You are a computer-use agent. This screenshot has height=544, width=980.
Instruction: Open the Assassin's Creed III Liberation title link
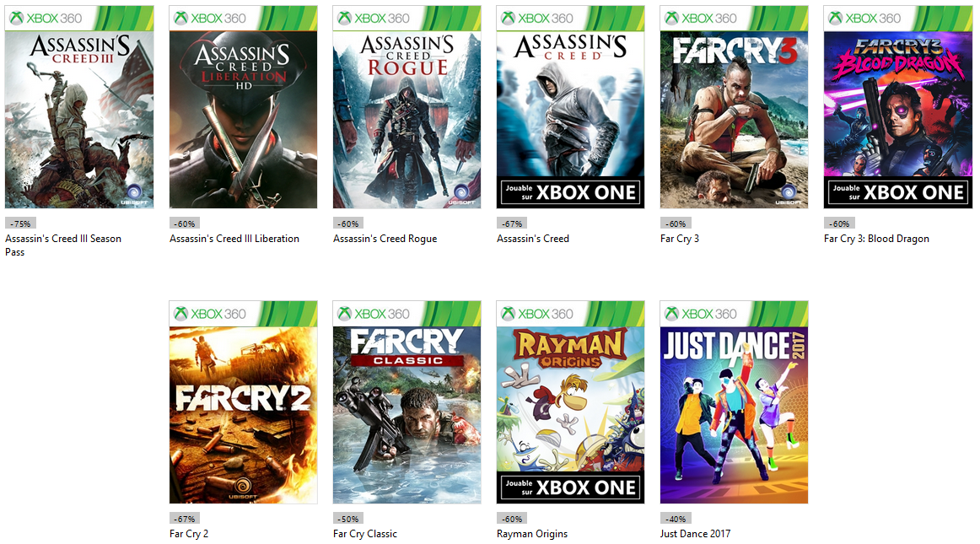(234, 238)
